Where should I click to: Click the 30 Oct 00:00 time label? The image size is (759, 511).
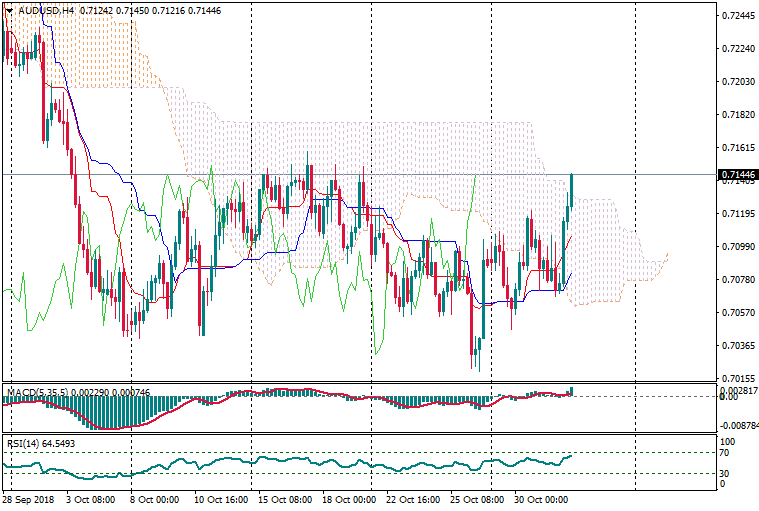pos(541,498)
